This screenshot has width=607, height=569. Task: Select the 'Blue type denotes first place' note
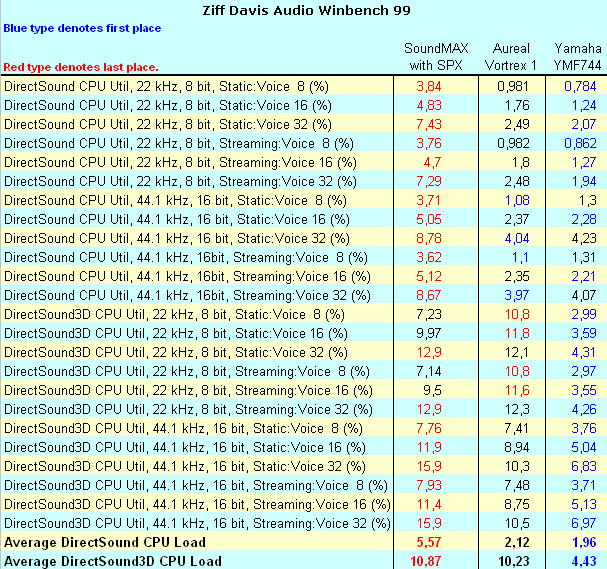point(82,28)
